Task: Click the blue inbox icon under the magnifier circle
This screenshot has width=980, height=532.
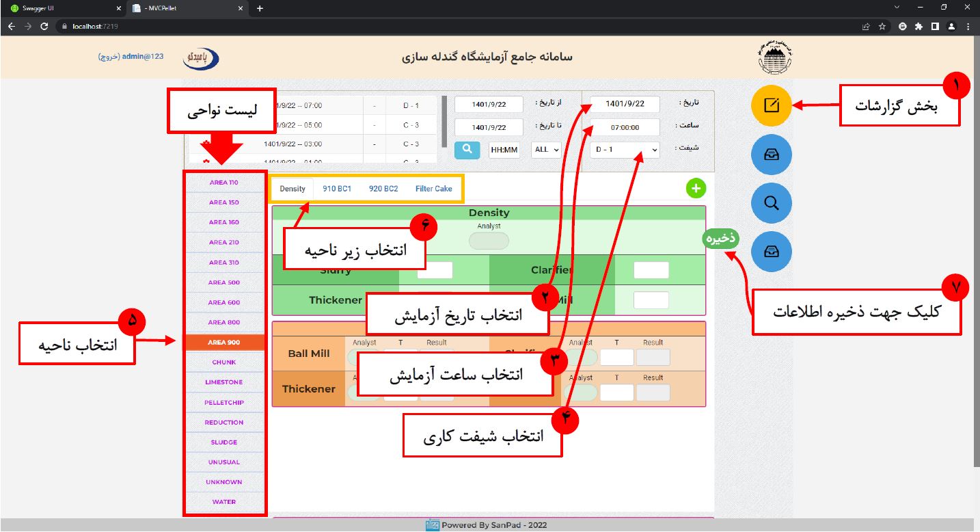Action: pyautogui.click(x=771, y=252)
